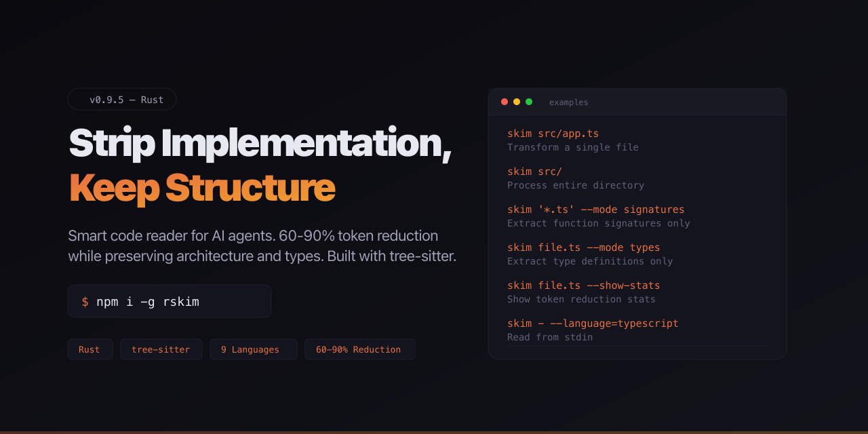Click the red close dot in examples window

click(505, 102)
